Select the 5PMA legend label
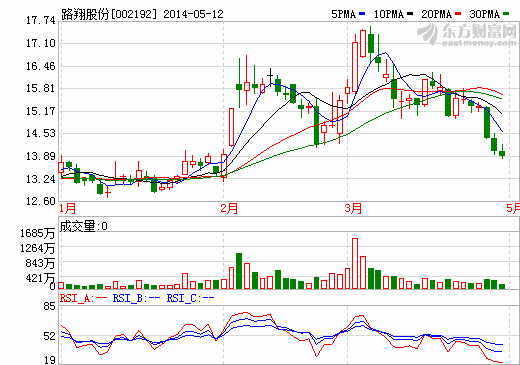Screen dimensions: 520x365 tap(344, 14)
